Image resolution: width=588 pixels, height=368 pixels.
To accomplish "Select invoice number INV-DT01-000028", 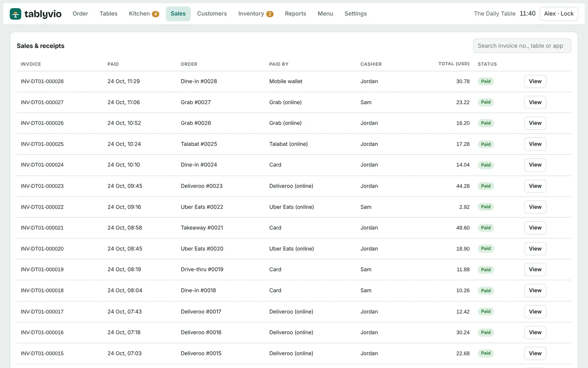I will 42,81.
